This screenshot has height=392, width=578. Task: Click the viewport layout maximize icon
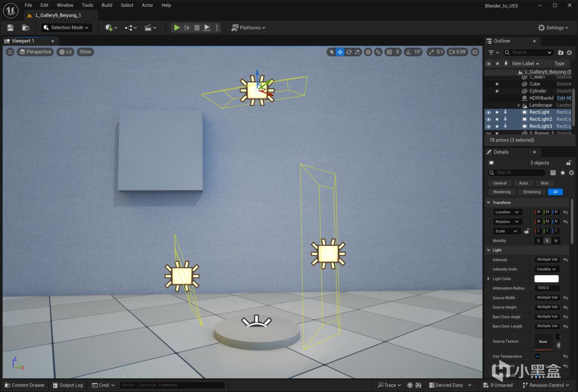click(x=475, y=52)
